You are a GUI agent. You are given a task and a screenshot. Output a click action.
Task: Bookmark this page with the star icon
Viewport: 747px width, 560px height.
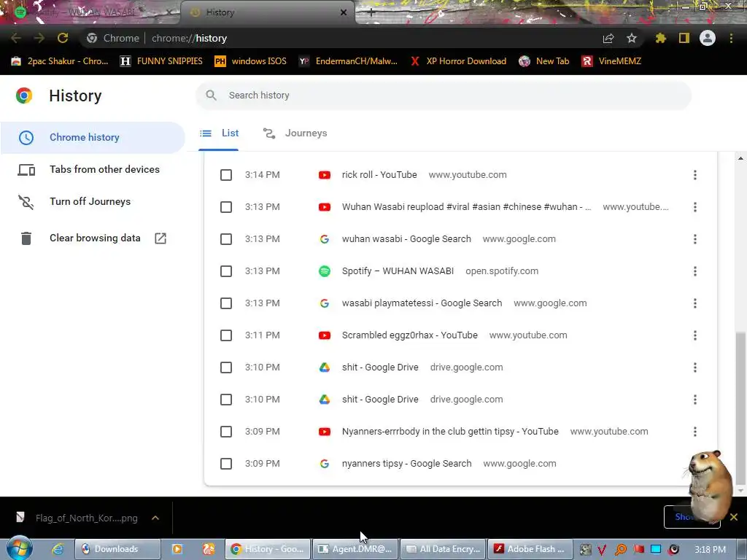[632, 38]
